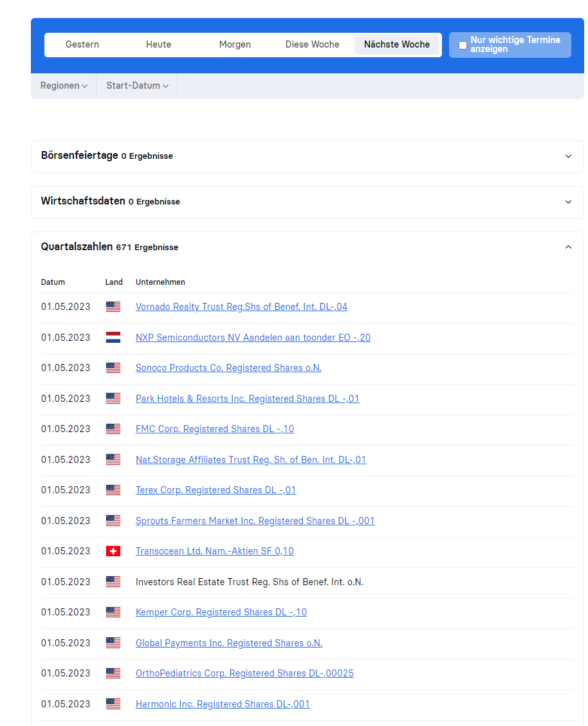
Task: Open the Regionen dropdown filter
Action: (64, 86)
